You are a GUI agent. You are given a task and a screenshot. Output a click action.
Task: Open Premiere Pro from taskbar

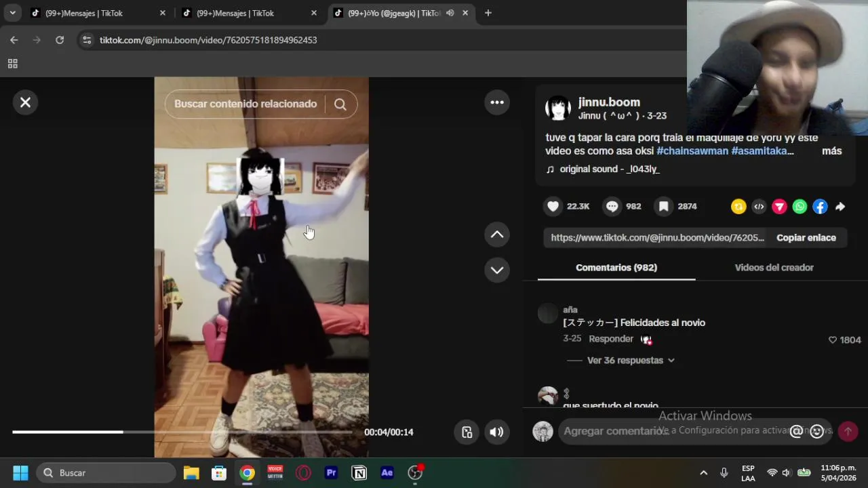click(332, 473)
